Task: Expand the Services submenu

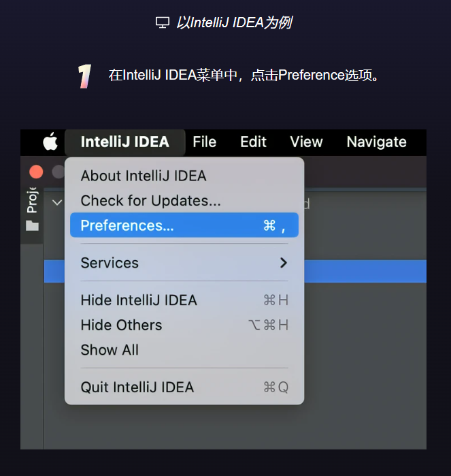Action: click(x=184, y=263)
